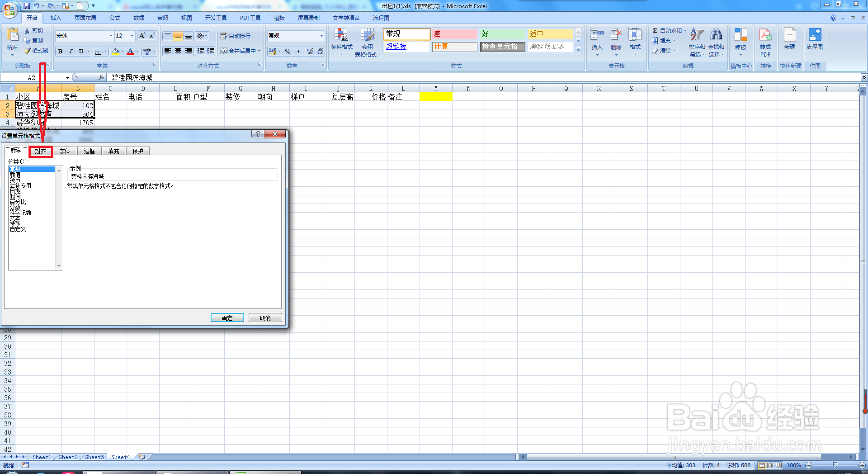Open the 公式 ribbon tab

click(115, 18)
